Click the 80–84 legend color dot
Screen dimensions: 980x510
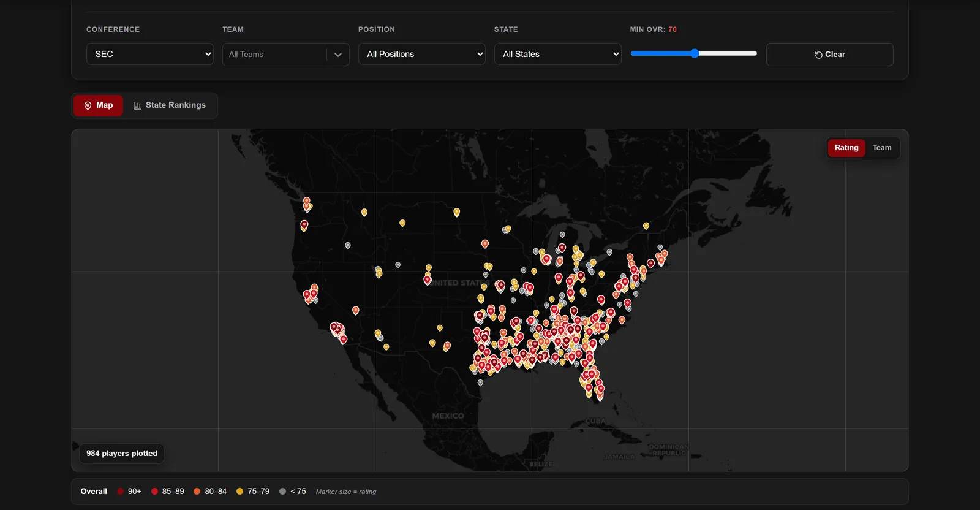[197, 492]
